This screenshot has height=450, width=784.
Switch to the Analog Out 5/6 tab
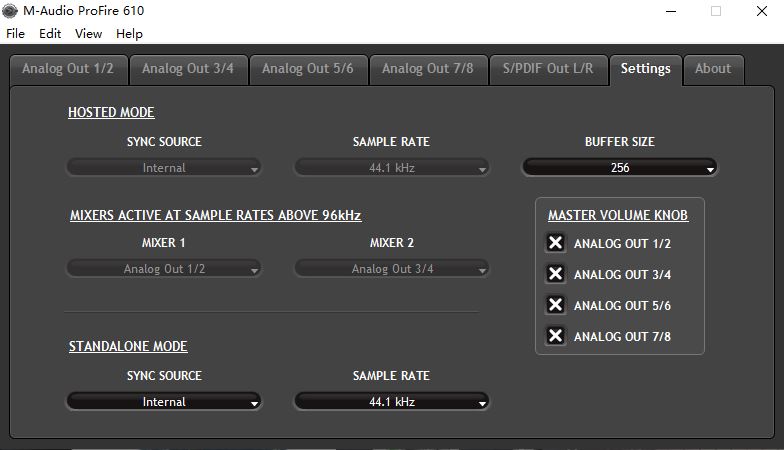coord(308,70)
